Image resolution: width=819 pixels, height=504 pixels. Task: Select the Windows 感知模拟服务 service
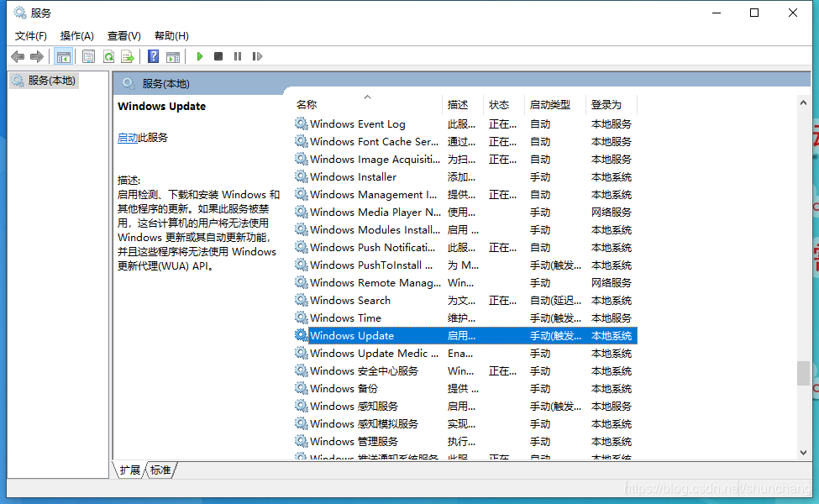(364, 423)
